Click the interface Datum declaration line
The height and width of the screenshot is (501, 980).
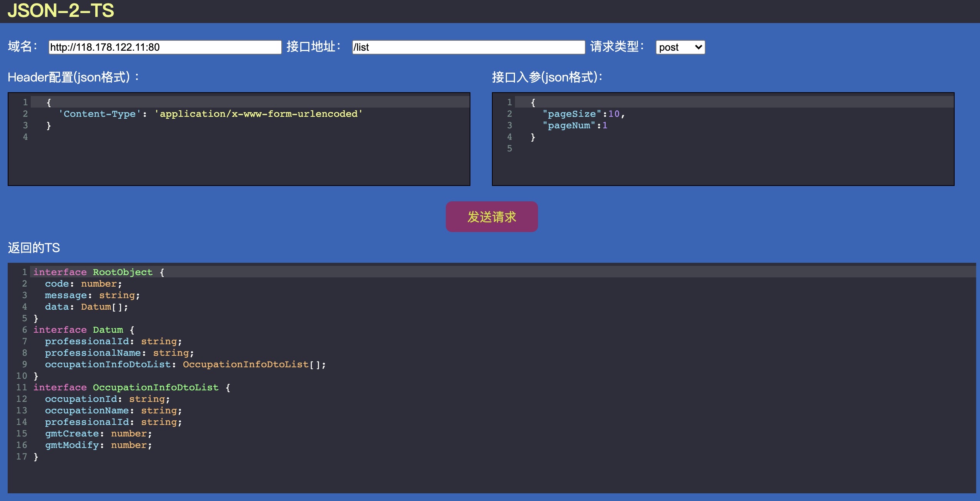(83, 330)
